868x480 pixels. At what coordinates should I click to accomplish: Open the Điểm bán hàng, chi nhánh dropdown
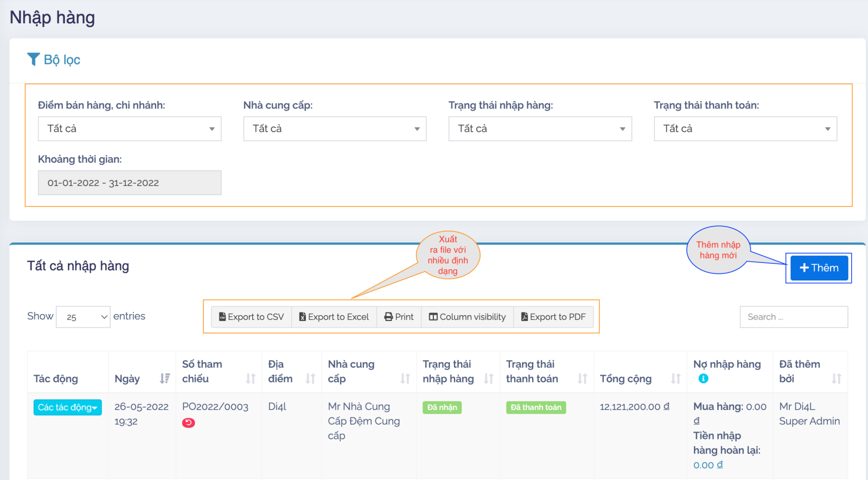pos(130,129)
